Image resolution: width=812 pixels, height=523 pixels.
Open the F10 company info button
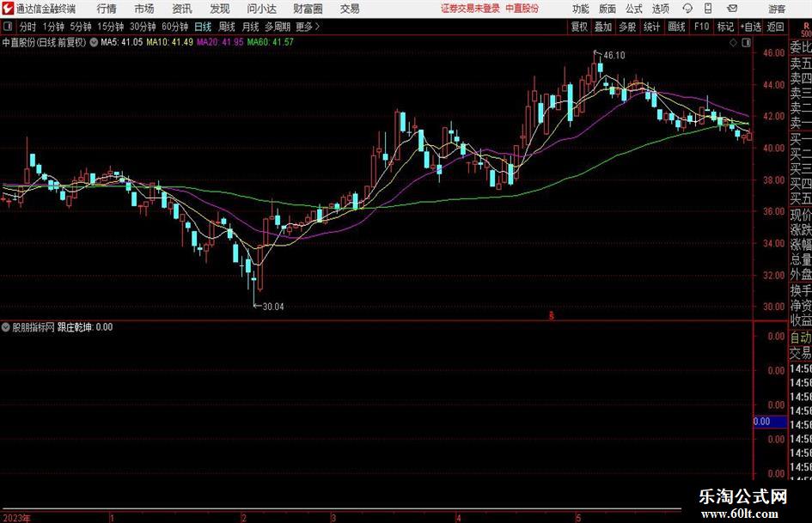[701, 27]
